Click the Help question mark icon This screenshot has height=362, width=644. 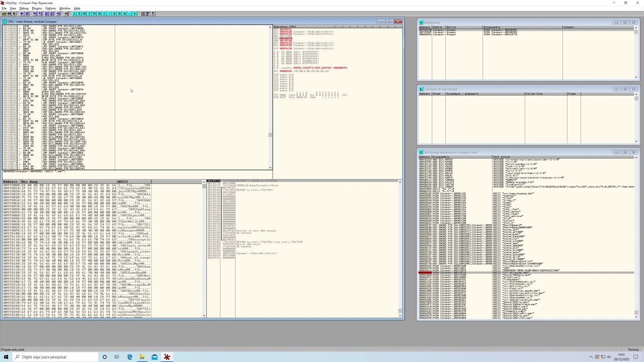pos(153,14)
